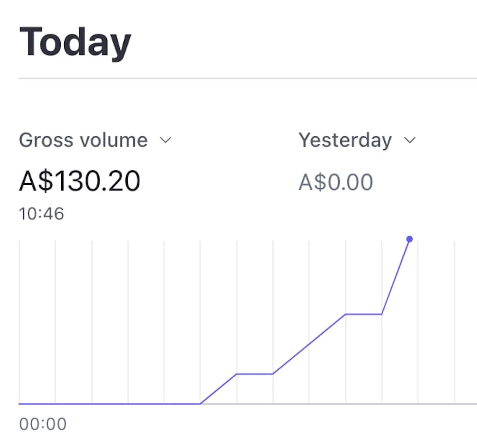The width and height of the screenshot is (477, 448).
Task: Click the 10:46 timestamp label
Action: (x=41, y=214)
